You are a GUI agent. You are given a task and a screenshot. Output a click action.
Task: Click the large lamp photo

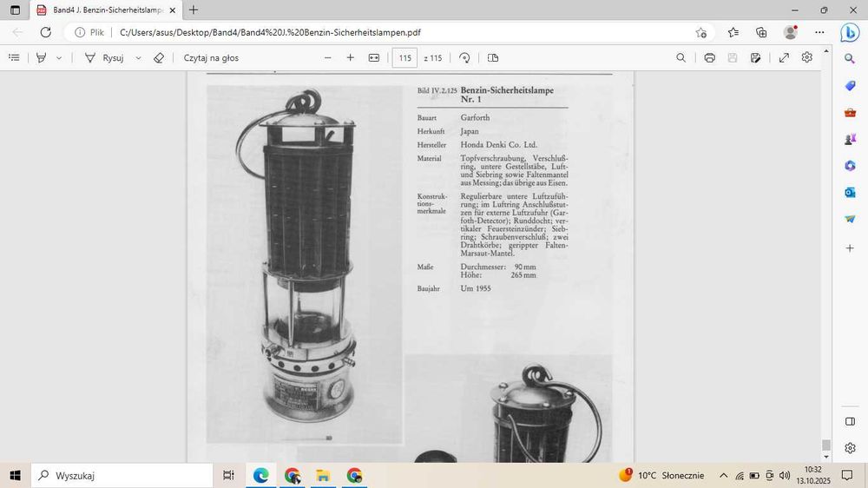coord(305,264)
